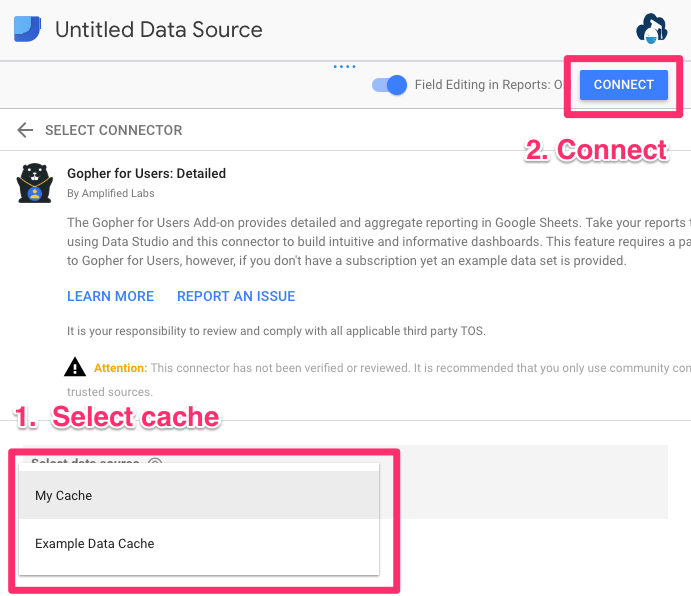The image size is (691, 596).
Task: Click help icon beside Select data source
Action: point(155,462)
